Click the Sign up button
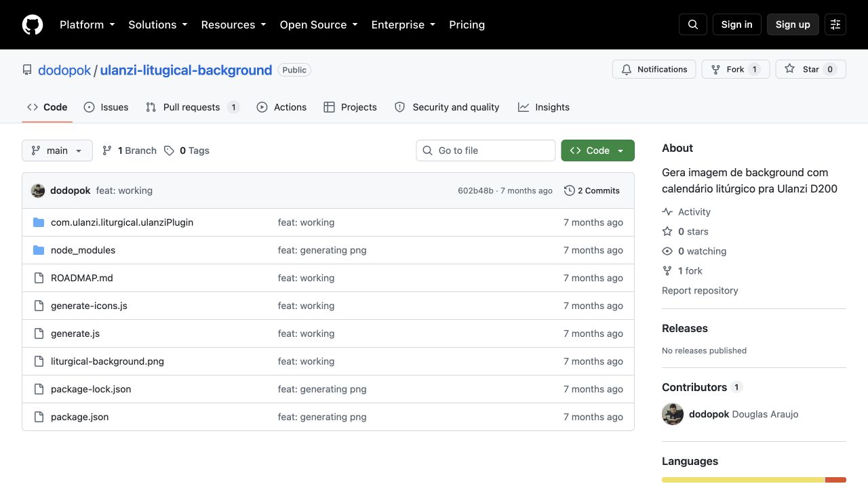The width and height of the screenshot is (868, 488). tap(793, 24)
